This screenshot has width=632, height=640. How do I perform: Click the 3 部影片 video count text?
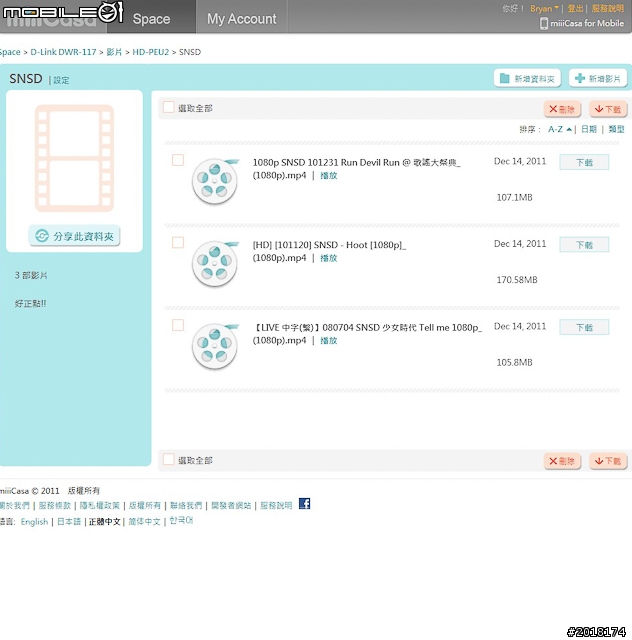(x=31, y=275)
